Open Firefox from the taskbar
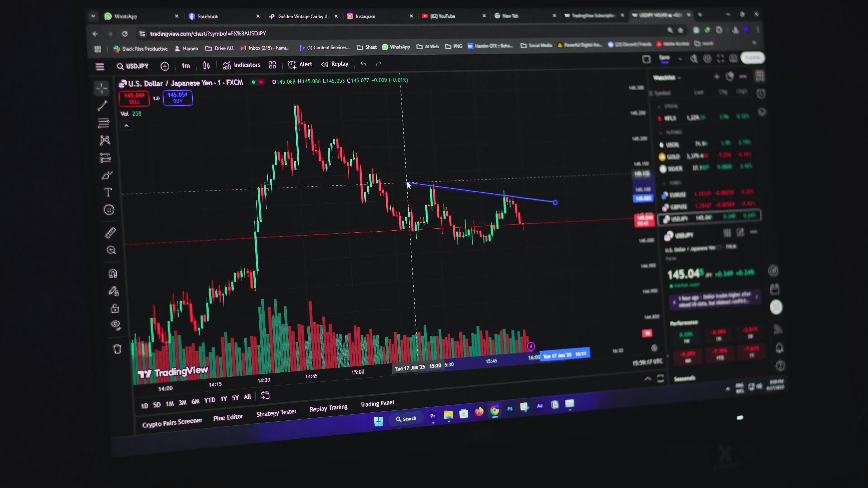This screenshot has height=488, width=868. [x=479, y=412]
